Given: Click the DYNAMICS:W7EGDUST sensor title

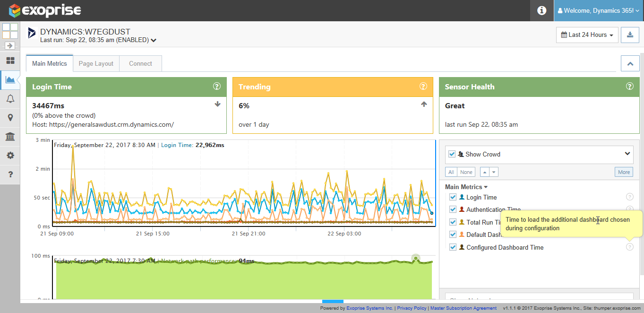Looking at the screenshot, I should [85, 32].
